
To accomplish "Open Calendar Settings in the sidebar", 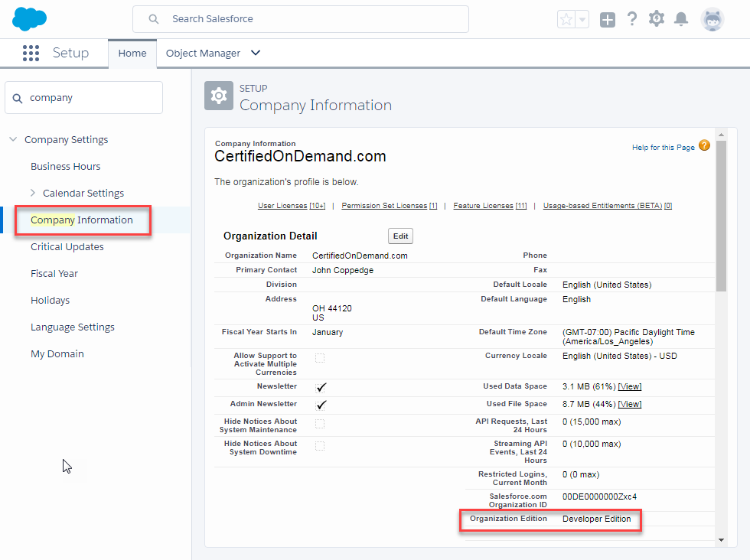I will coord(83,194).
